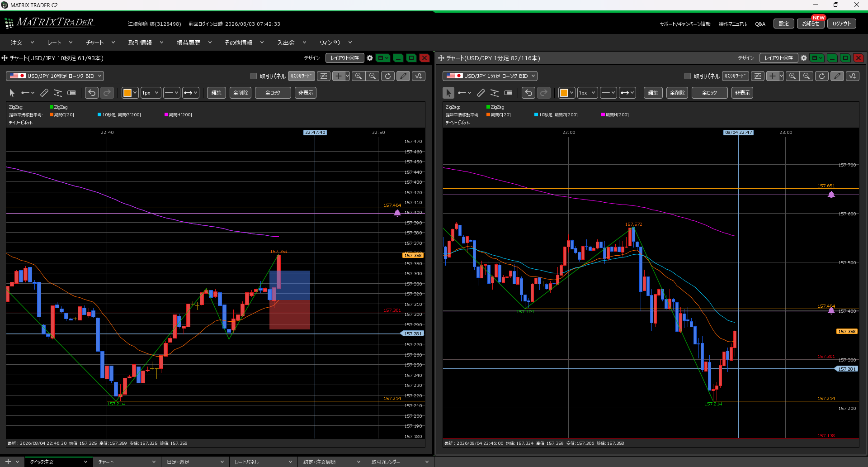Pick the ruler measure tool in 1分足 chart
Viewport: 868px width, 467px height.
pyautogui.click(x=481, y=93)
